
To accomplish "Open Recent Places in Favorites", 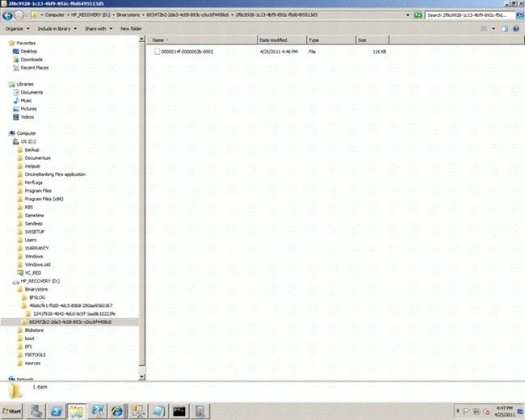I will click(35, 68).
